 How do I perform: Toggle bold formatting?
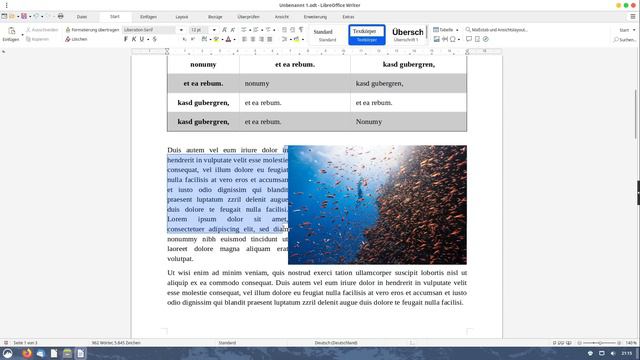pyautogui.click(x=126, y=39)
